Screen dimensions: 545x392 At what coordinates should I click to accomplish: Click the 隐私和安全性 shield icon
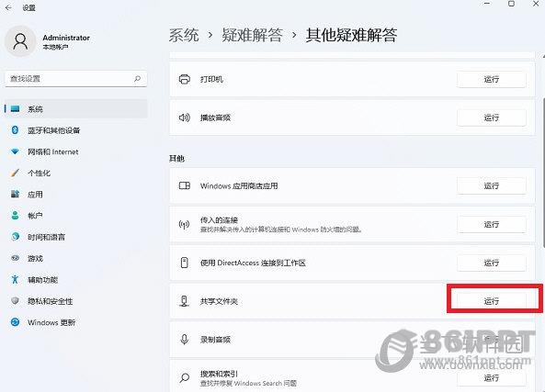coord(15,301)
